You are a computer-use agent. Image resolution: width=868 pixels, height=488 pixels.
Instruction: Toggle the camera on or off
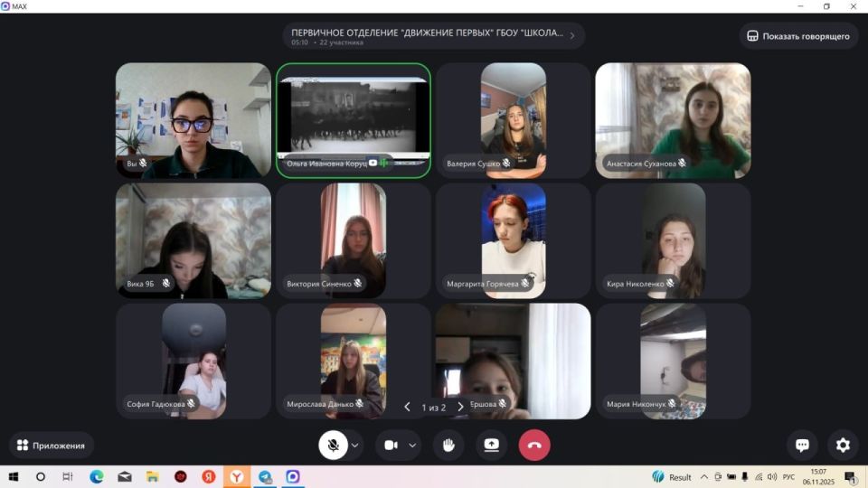coord(391,446)
